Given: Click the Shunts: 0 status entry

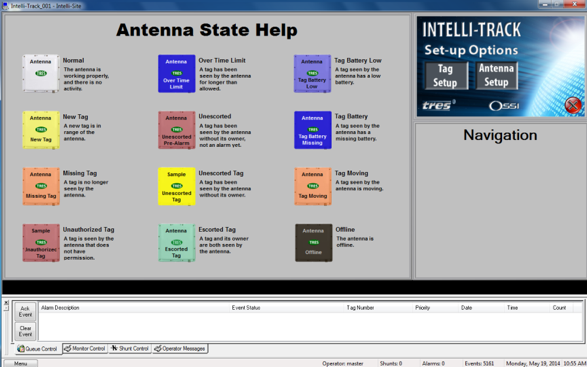Looking at the screenshot, I should point(391,363).
